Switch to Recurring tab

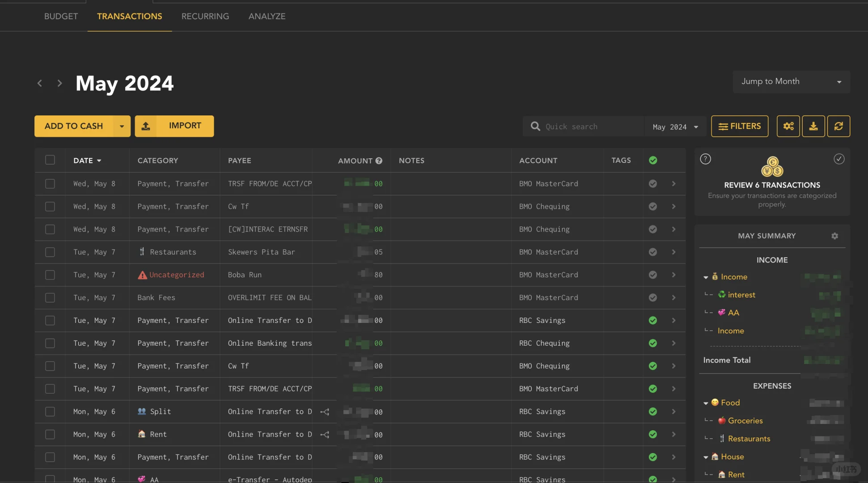(205, 16)
